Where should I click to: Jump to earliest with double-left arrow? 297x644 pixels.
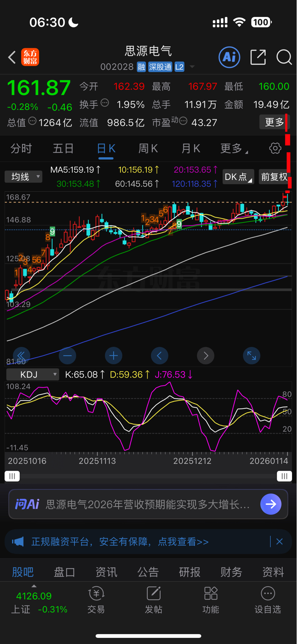[21, 355]
